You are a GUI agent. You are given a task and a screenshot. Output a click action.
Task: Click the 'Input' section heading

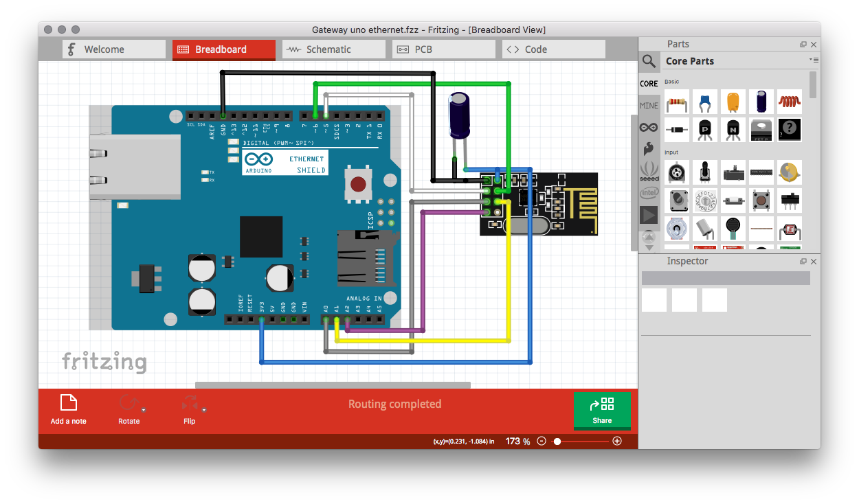coord(671,152)
